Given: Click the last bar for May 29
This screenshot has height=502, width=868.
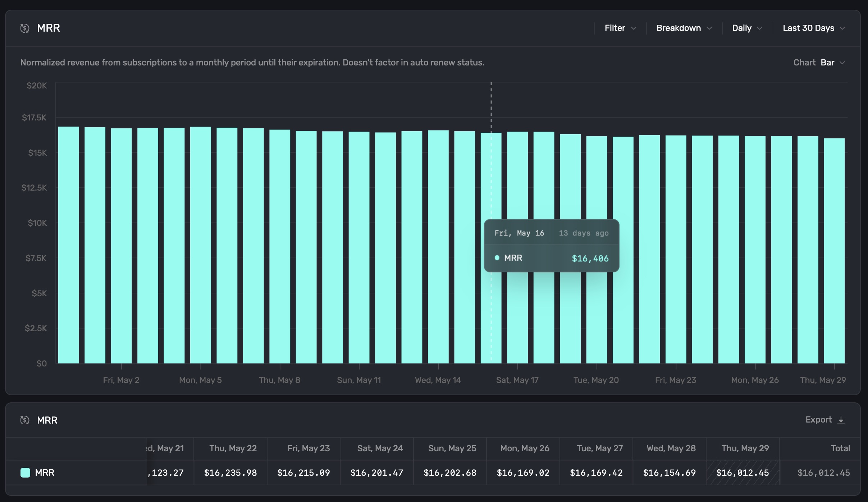Looking at the screenshot, I should point(834,252).
